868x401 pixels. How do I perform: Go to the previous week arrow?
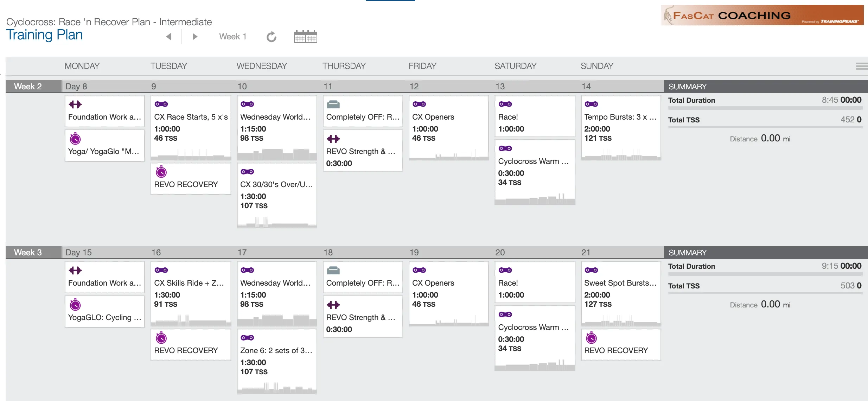169,37
